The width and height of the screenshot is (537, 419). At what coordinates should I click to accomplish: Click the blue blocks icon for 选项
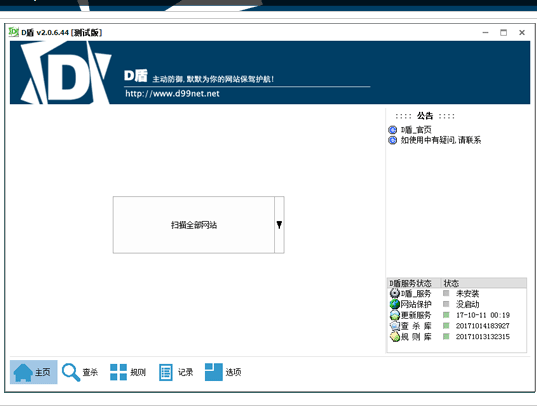[x=214, y=372]
